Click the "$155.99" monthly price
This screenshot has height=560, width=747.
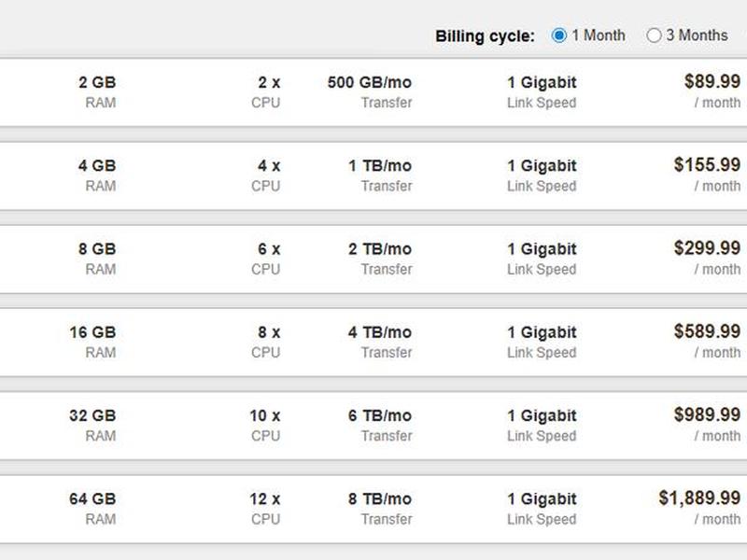pos(708,165)
